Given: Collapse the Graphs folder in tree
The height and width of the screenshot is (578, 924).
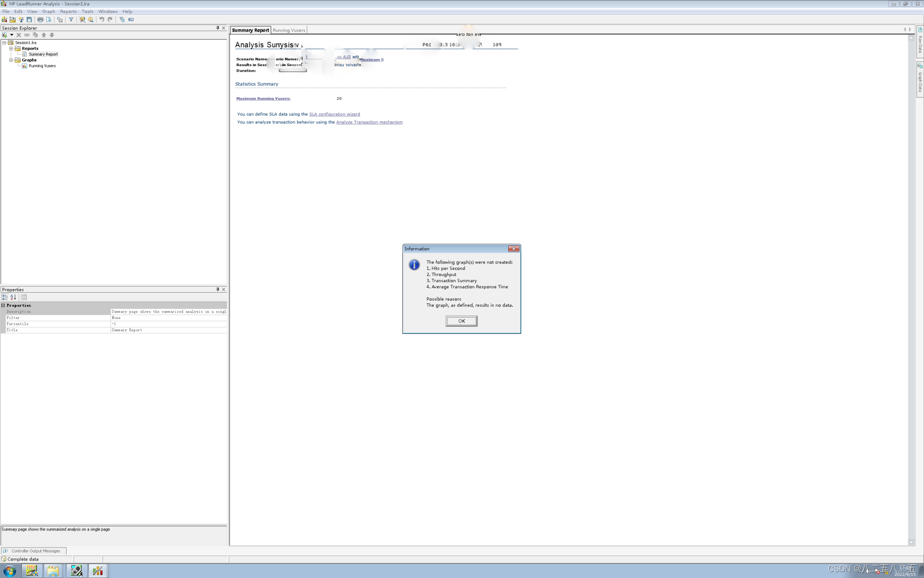Looking at the screenshot, I should (x=11, y=60).
